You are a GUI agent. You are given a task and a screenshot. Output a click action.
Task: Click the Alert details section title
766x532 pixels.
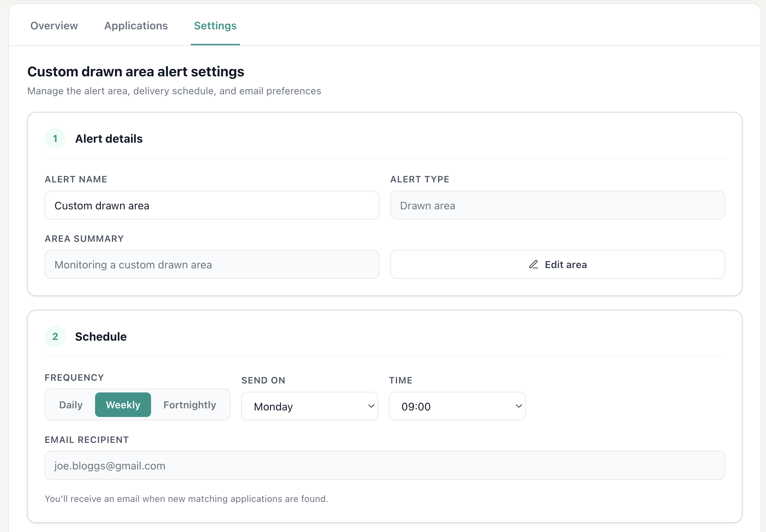click(x=109, y=139)
